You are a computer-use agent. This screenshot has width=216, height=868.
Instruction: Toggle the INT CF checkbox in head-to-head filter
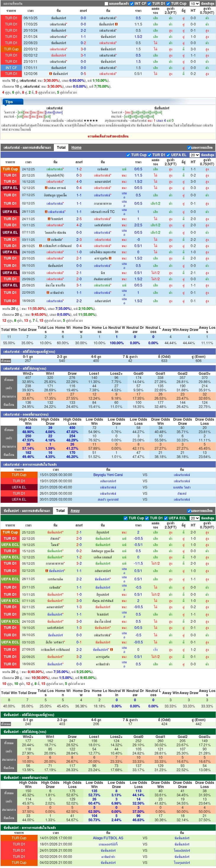point(132,4)
